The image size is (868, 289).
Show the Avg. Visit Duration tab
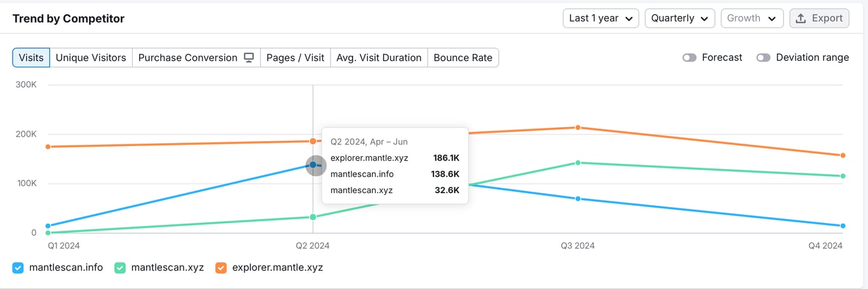379,58
